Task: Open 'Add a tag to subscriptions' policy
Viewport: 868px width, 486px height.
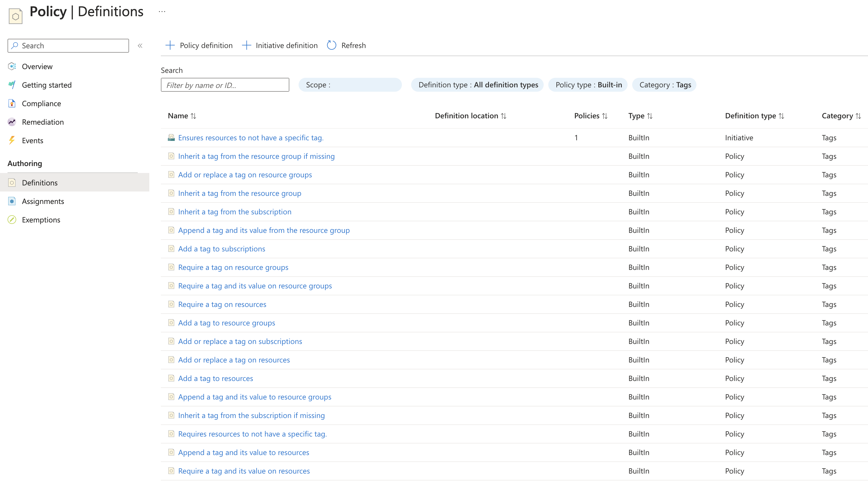Action: [x=222, y=249]
